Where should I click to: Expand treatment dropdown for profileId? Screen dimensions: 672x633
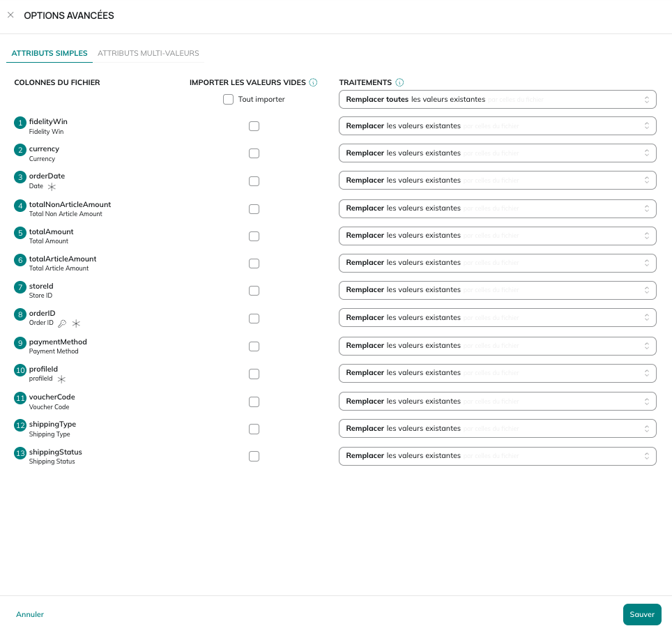coord(498,373)
